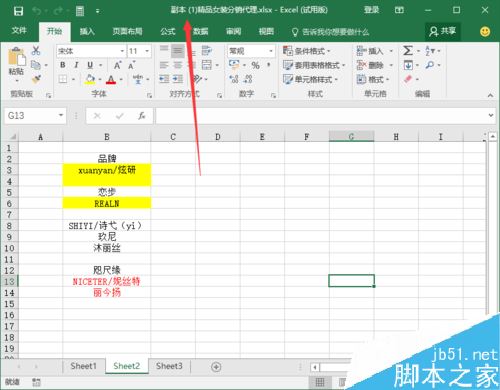Viewport: 500px width, 390px height.
Task: Click the Normal view icon in status bar
Action: click(x=320, y=382)
